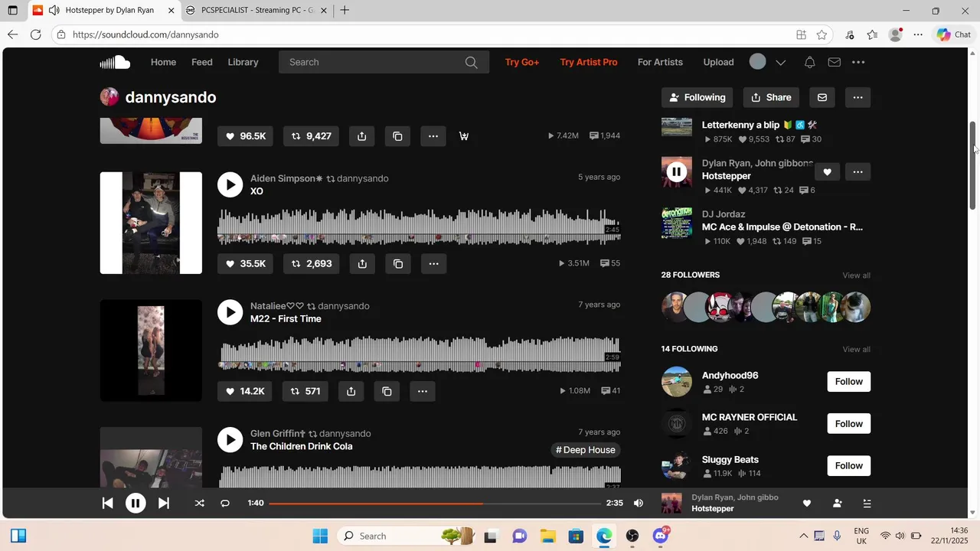
Task: View all following
Action: [x=856, y=350]
